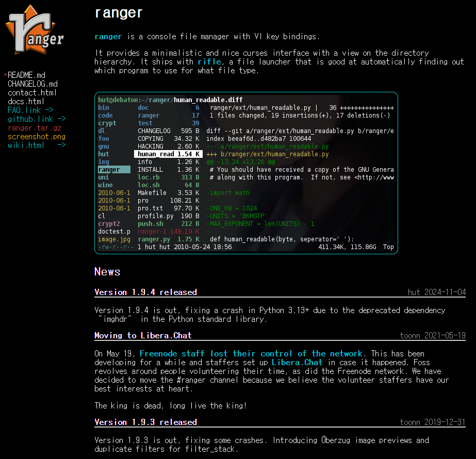Select the "toonn 2019-12-31" byline
The image size is (476, 459).
[433, 422]
